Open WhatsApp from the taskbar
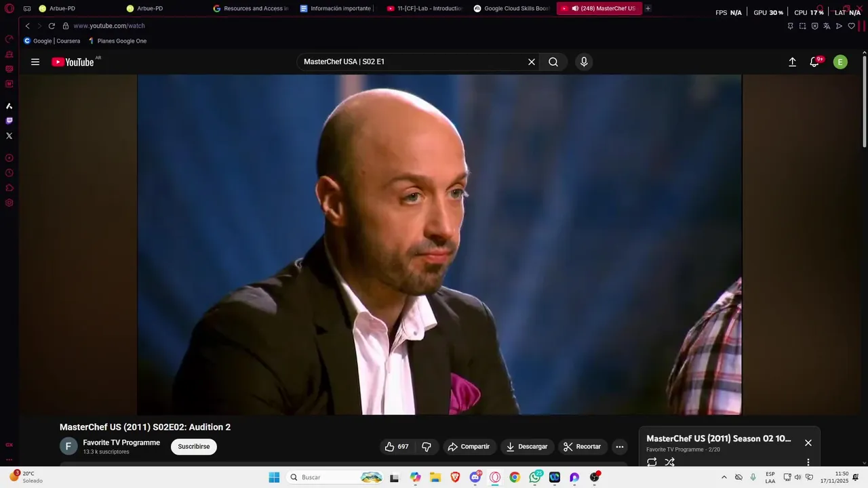The height and width of the screenshot is (488, 868). pos(535,477)
